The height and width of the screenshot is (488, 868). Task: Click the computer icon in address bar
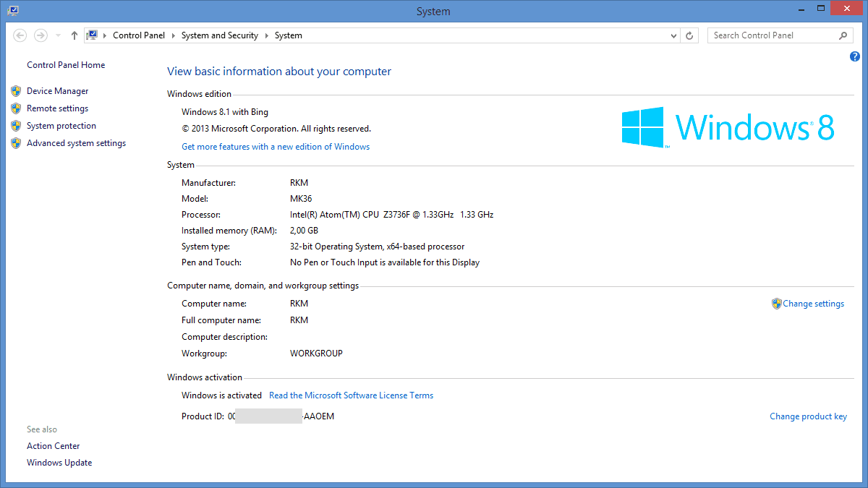coord(92,35)
